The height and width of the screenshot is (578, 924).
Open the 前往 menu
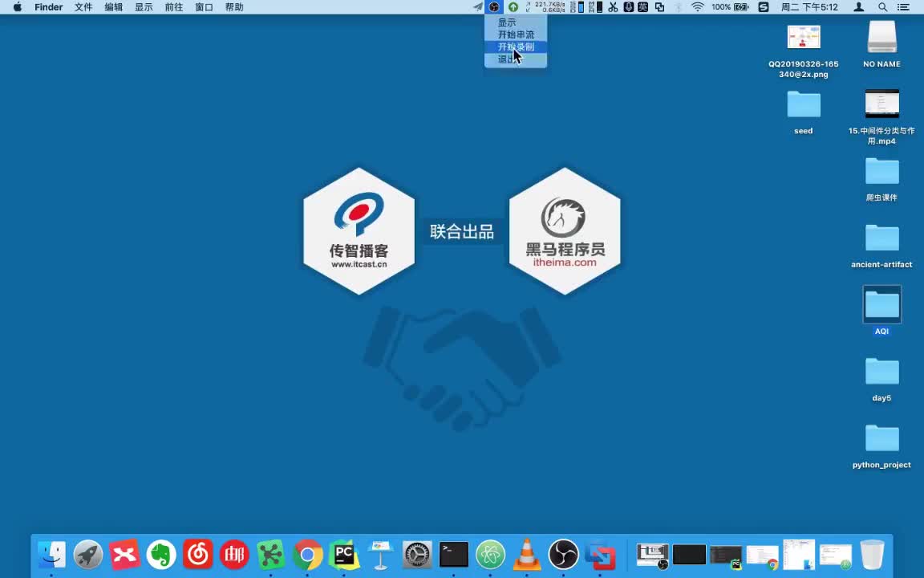point(174,7)
